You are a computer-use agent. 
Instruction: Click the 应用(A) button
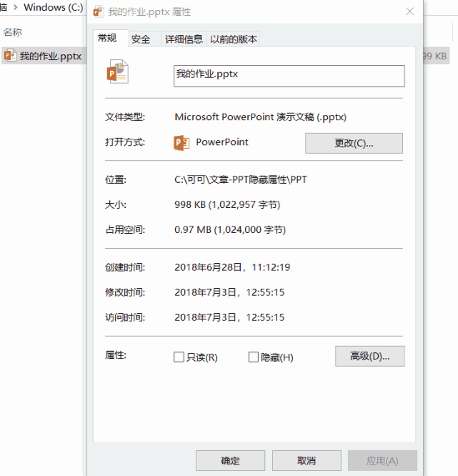click(382, 460)
